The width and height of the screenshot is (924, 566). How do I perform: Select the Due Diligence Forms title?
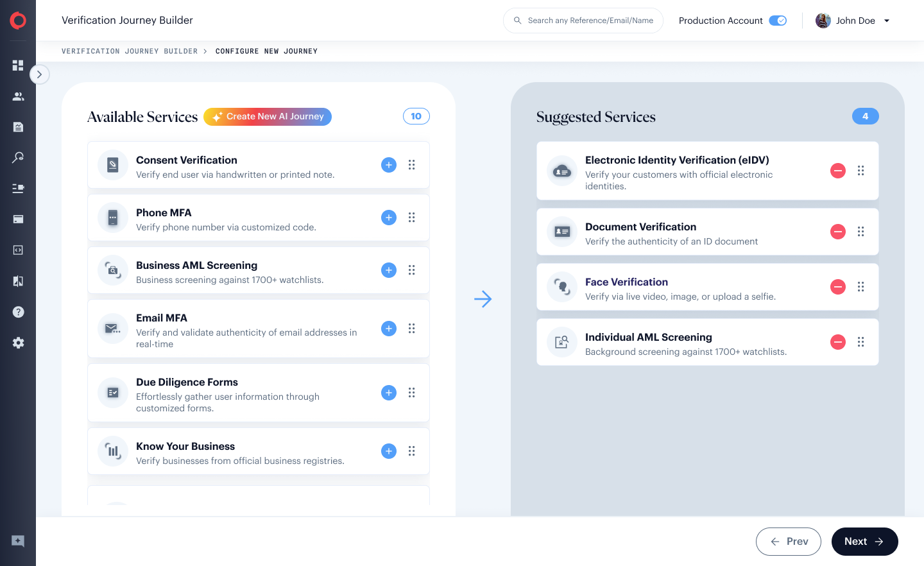(x=187, y=382)
